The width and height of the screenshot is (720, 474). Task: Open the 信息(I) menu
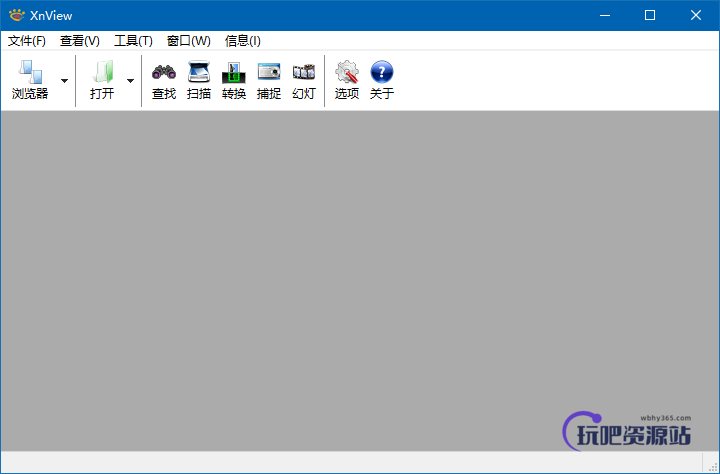click(x=242, y=41)
